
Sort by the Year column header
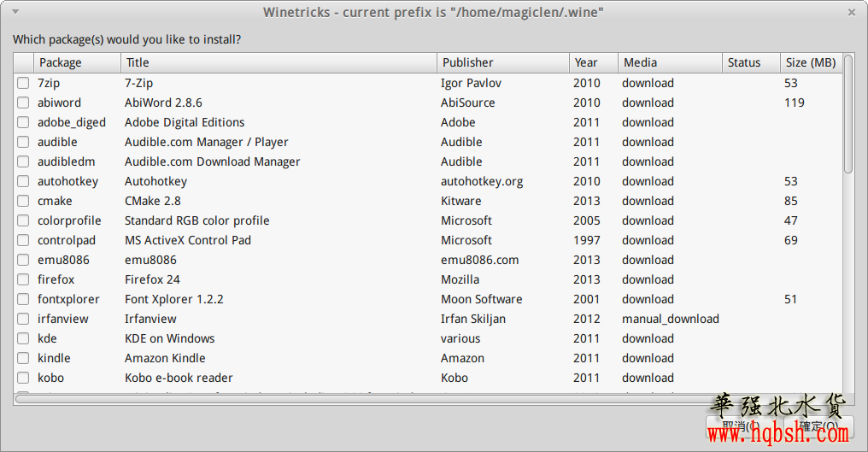click(x=594, y=62)
